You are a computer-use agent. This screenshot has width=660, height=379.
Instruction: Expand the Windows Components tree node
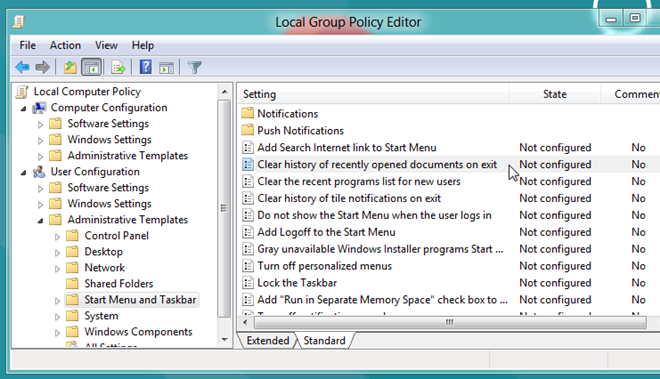[x=57, y=333]
